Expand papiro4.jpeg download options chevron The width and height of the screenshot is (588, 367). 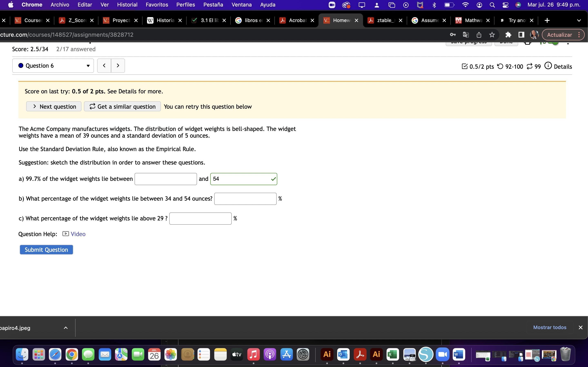[x=66, y=328]
